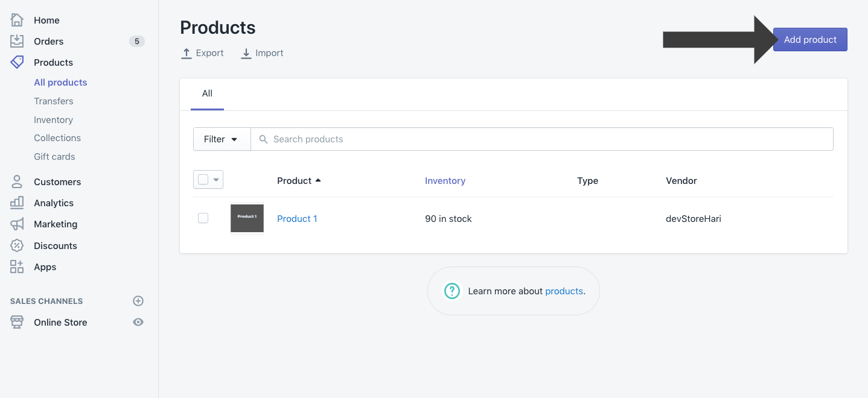Click the Add product button
This screenshot has width=868, height=398.
[x=810, y=39]
